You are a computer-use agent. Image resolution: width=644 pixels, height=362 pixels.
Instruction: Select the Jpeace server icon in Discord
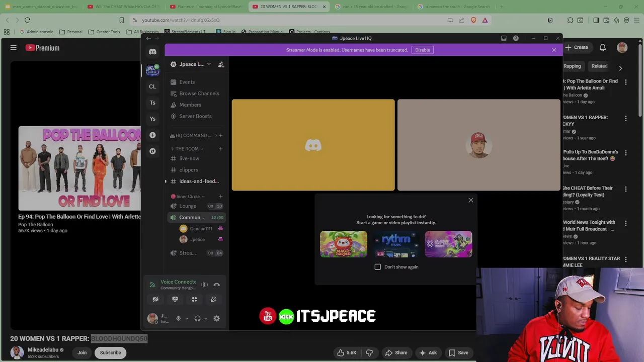152,70
